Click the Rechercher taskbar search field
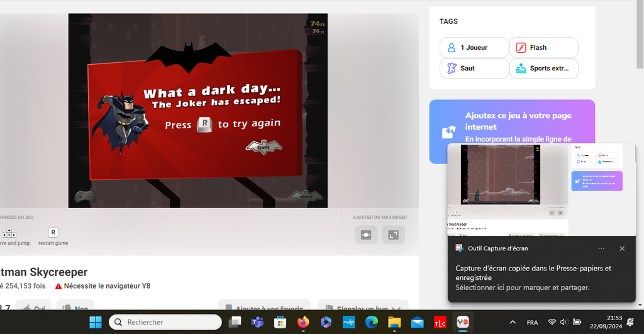 (165, 322)
